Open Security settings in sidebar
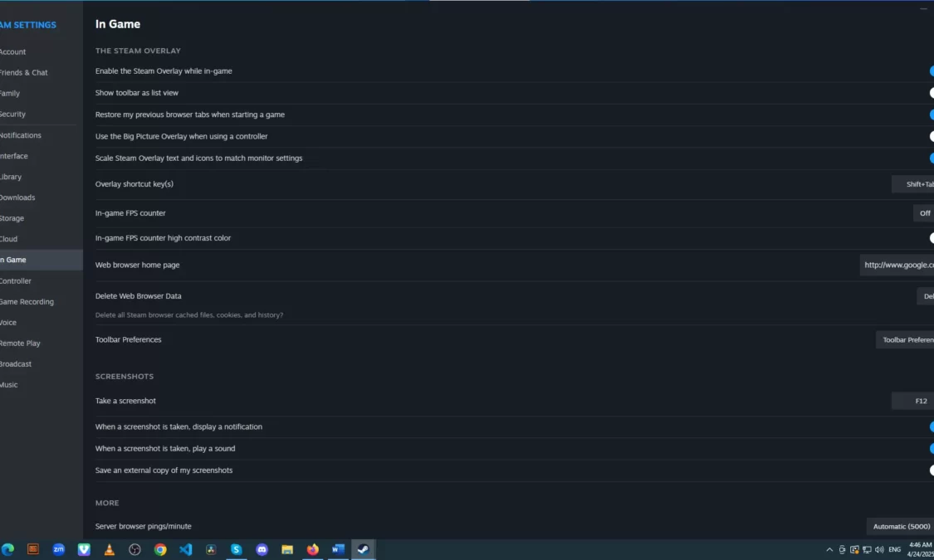934x560 pixels. coord(13,114)
